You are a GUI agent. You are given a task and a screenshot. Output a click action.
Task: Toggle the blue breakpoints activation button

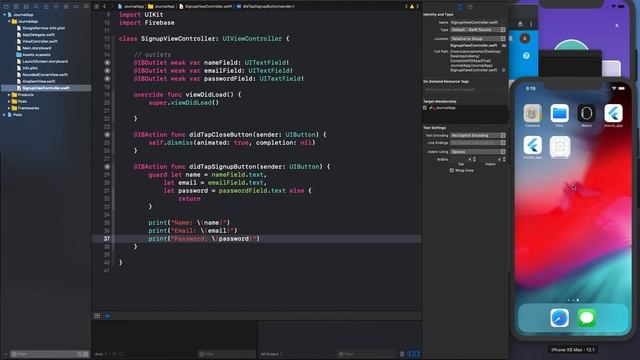pos(107,316)
